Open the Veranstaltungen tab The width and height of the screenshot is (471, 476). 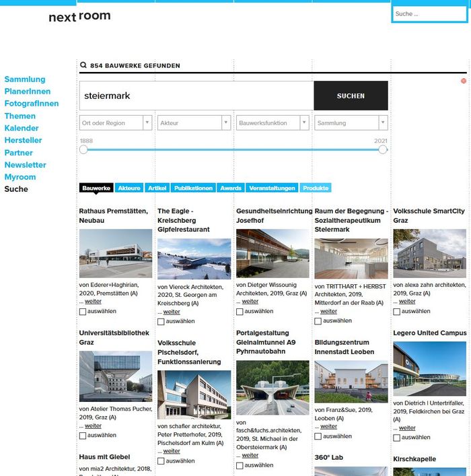point(272,189)
